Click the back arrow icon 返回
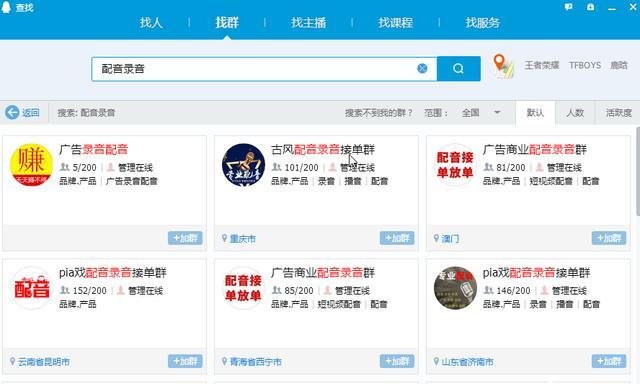 [12, 112]
